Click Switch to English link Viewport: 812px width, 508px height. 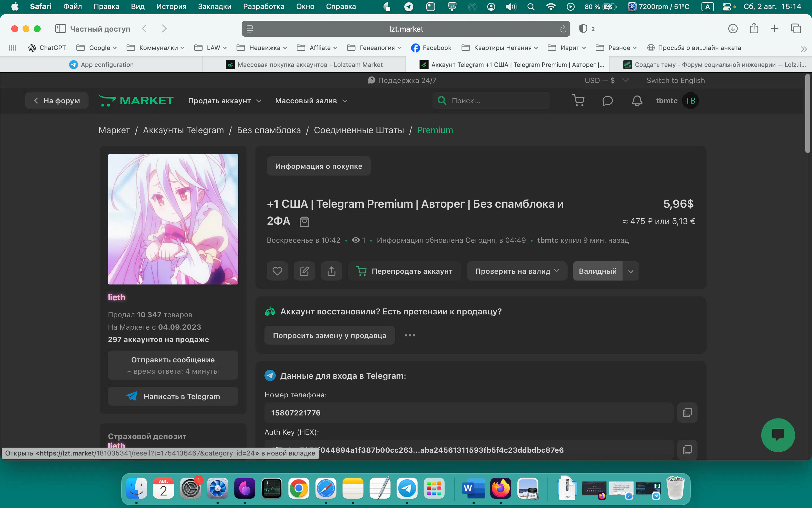(x=676, y=81)
